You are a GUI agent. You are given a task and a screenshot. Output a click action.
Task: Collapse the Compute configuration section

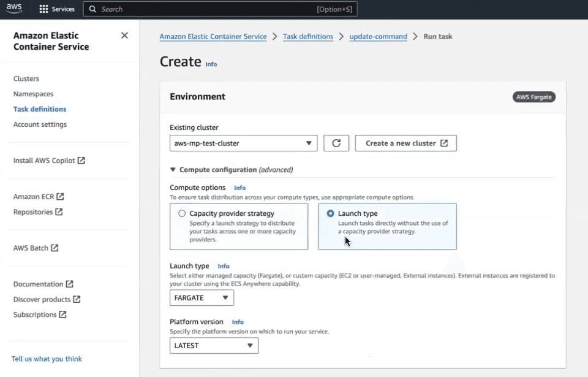pyautogui.click(x=173, y=170)
